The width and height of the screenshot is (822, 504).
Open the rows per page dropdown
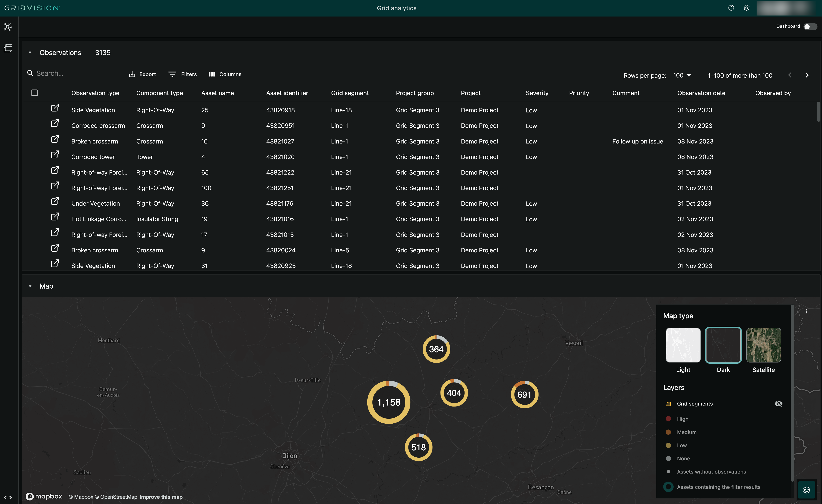pos(682,75)
